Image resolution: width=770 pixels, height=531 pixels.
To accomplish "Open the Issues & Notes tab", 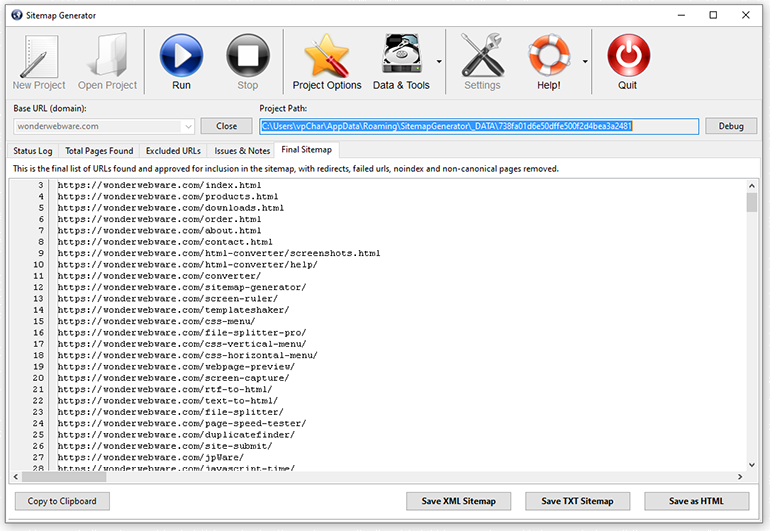I will [242, 151].
